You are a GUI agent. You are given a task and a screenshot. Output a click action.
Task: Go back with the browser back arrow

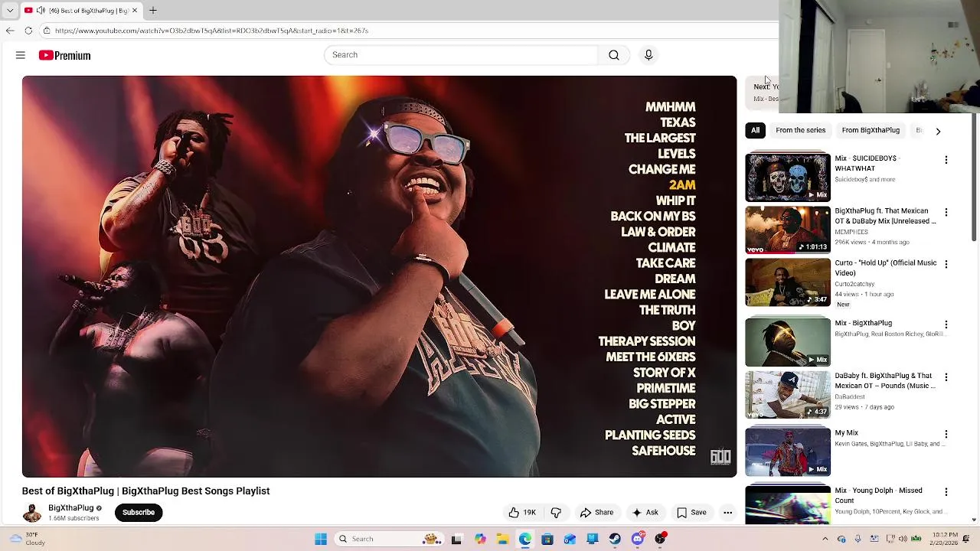9,31
